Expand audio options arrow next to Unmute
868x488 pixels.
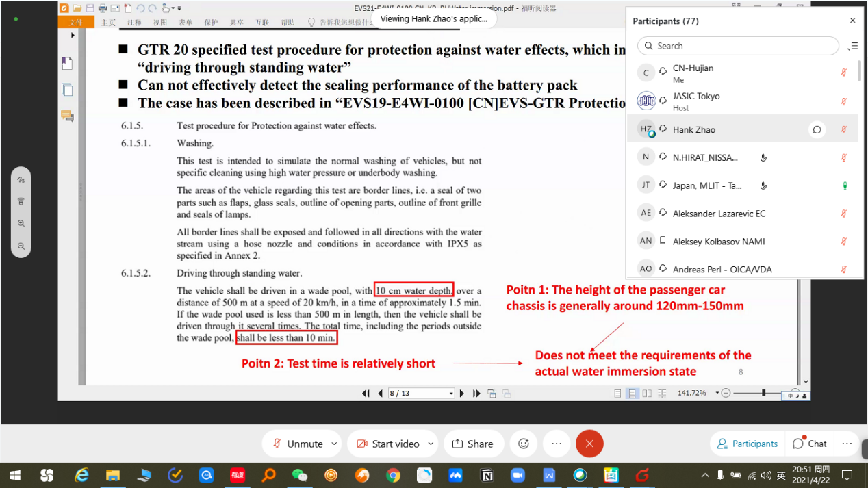pyautogui.click(x=334, y=444)
